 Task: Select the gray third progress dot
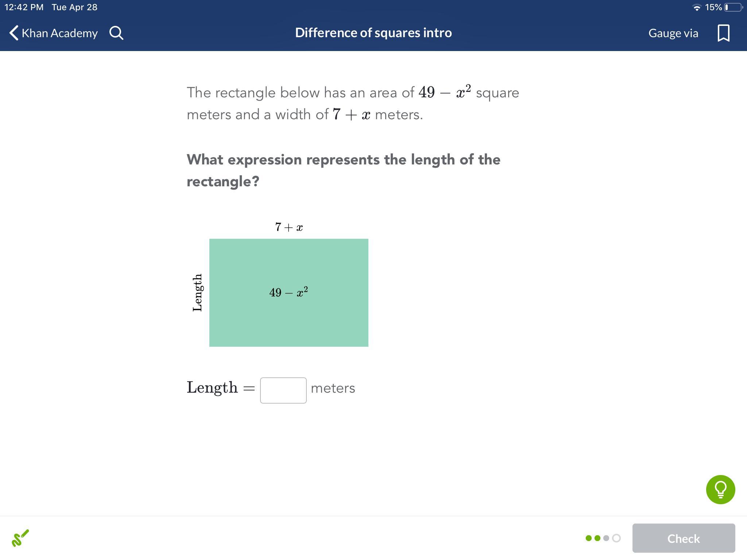click(606, 538)
